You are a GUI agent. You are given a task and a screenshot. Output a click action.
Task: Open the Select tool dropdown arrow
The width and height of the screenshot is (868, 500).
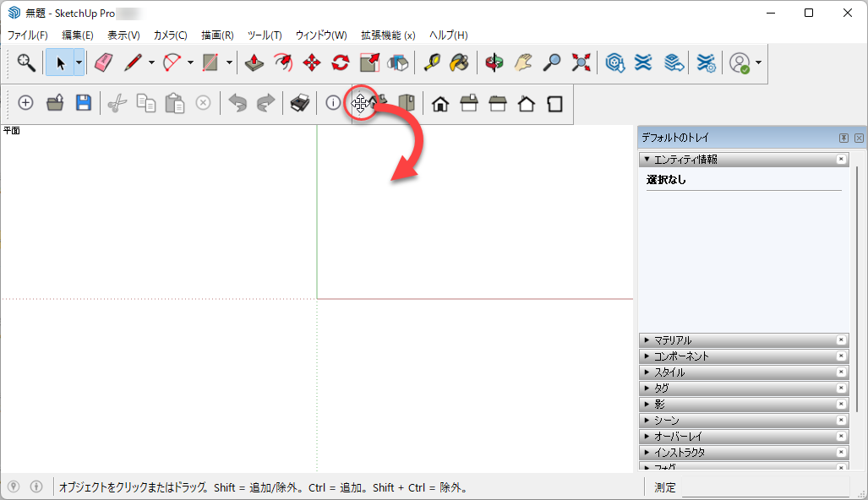pyautogui.click(x=79, y=62)
